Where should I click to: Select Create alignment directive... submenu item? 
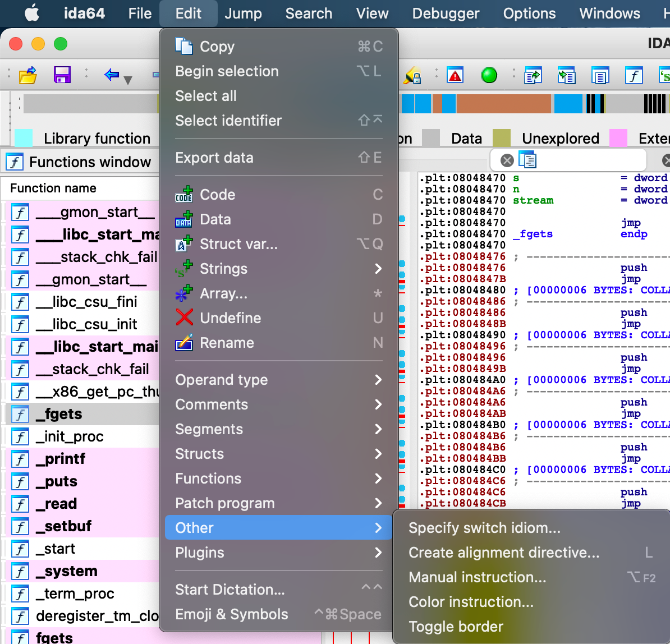pos(531,553)
